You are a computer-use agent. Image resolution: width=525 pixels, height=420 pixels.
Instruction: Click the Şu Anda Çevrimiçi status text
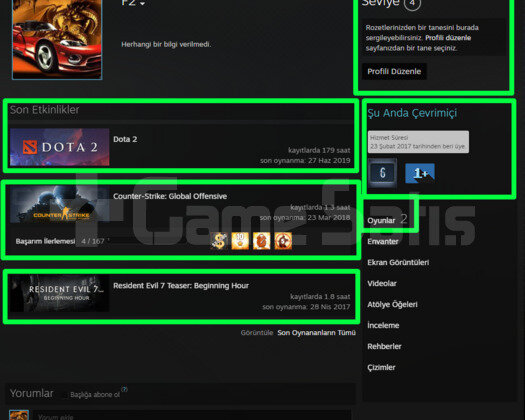pos(412,113)
